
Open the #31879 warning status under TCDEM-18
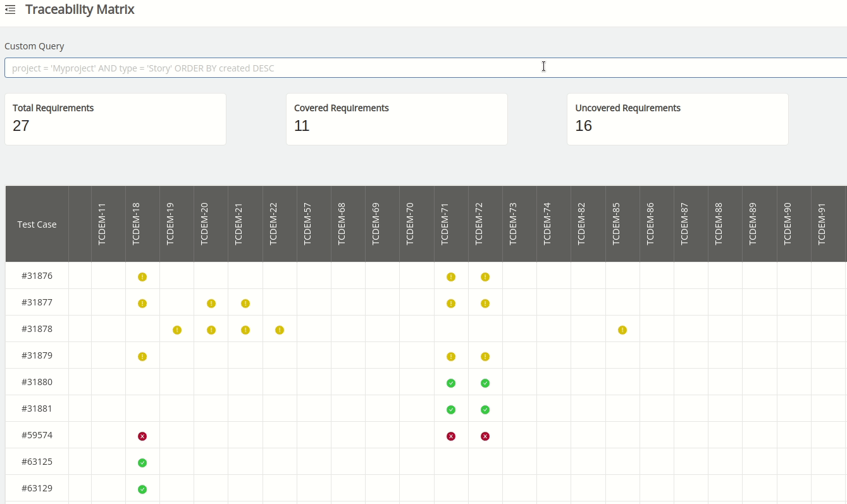click(x=142, y=357)
